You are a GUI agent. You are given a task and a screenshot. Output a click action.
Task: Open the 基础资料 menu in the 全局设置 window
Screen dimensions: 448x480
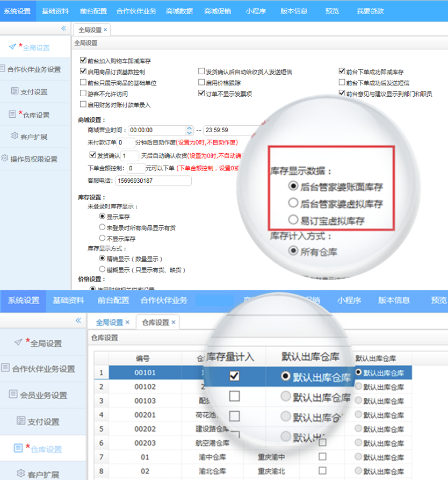(x=55, y=11)
